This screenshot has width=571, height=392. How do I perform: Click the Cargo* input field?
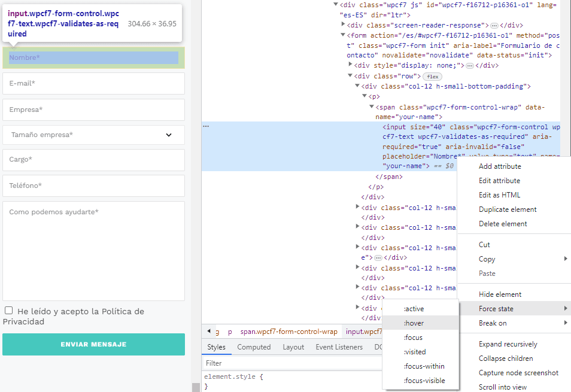pos(93,160)
